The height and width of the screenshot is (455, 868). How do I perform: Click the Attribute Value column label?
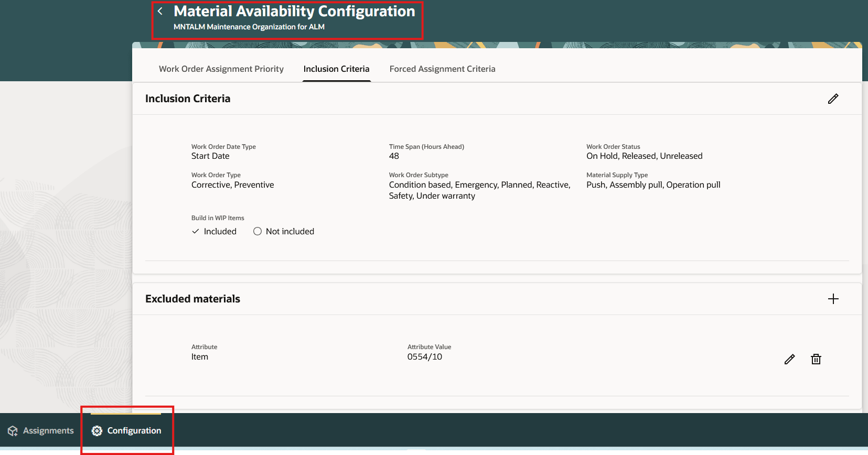(429, 347)
